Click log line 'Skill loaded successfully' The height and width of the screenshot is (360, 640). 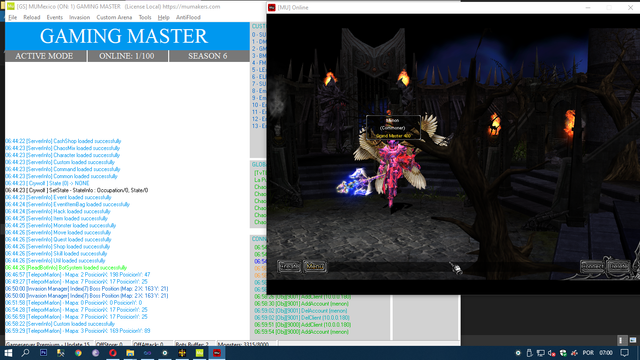click(56, 254)
